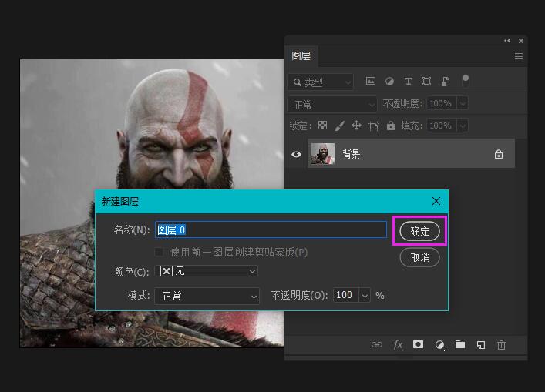The width and height of the screenshot is (545, 392).
Task: Click the delete layer trash icon
Action: coord(501,345)
